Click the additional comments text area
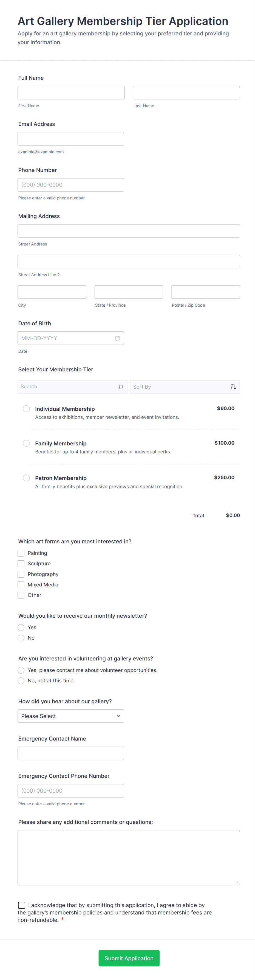Viewport: 255px width, 980px height. point(129,857)
